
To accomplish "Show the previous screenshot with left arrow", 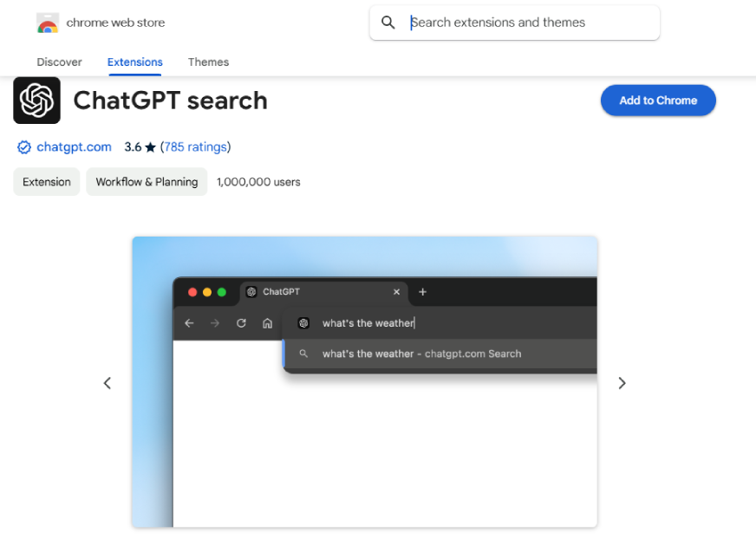I will point(108,383).
